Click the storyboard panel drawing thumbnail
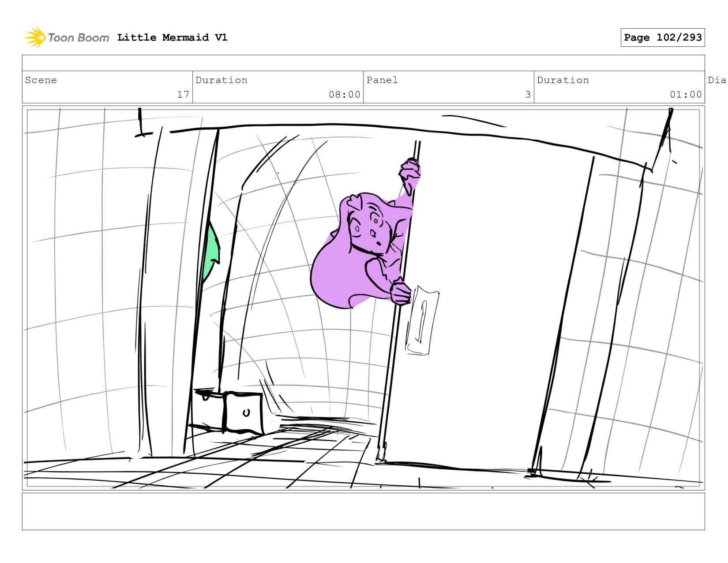The width and height of the screenshot is (728, 563). [x=363, y=298]
